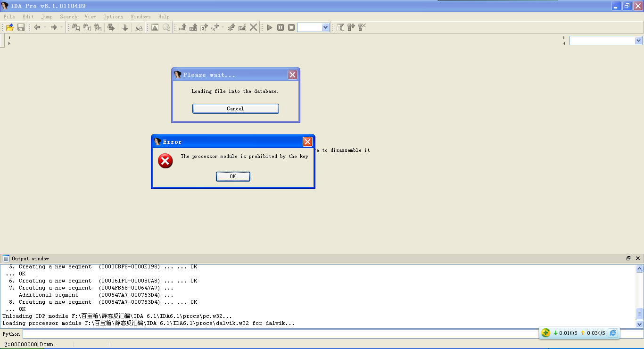Click the pencil edit/rename toolbar icon
The height and width of the screenshot is (349, 644).
click(242, 27)
